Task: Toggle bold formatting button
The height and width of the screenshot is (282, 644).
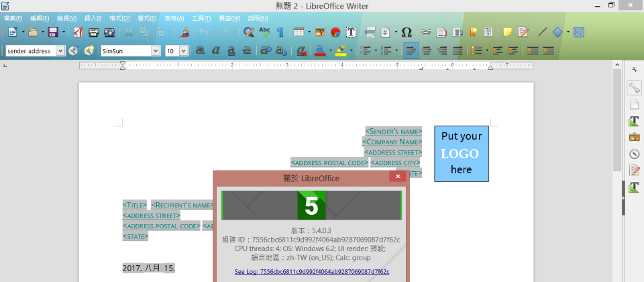Action: click(200, 50)
